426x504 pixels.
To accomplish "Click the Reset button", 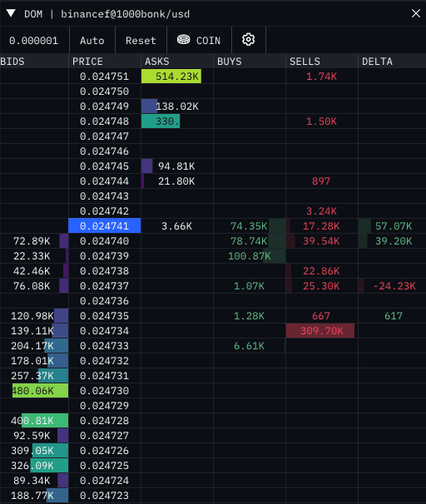I will pyautogui.click(x=141, y=41).
